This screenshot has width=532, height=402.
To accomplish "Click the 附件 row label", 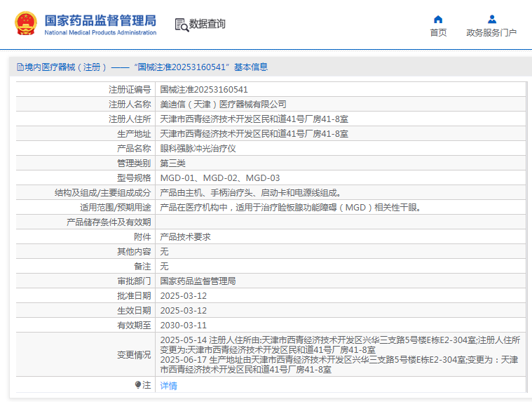I will click(142, 237).
